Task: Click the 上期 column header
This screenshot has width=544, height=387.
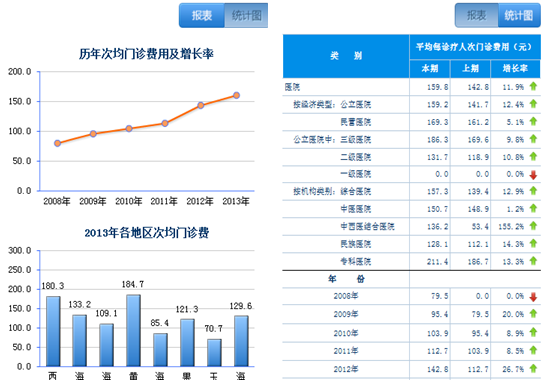Action: pos(470,68)
